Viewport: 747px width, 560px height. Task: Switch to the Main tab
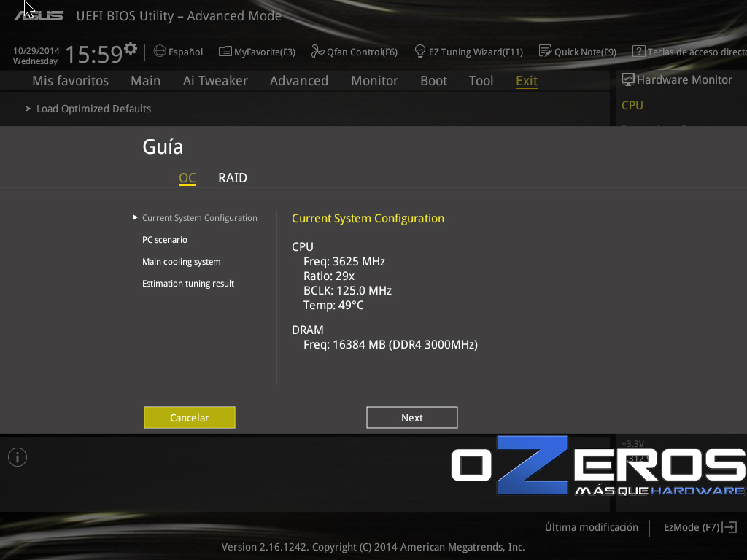[x=146, y=80]
